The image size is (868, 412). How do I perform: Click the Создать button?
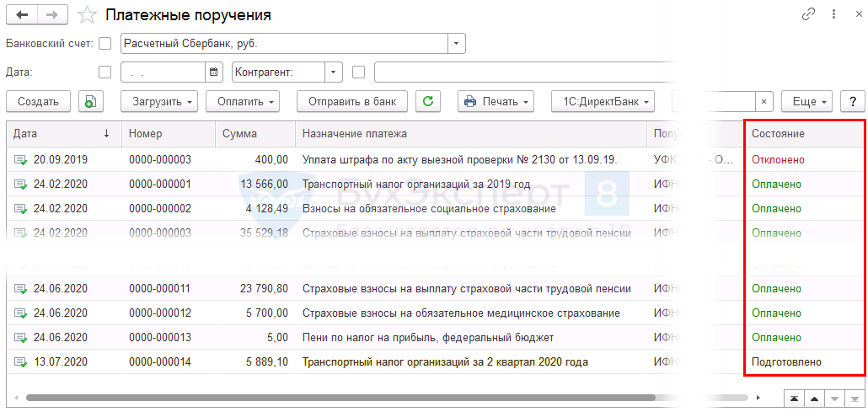click(x=38, y=101)
